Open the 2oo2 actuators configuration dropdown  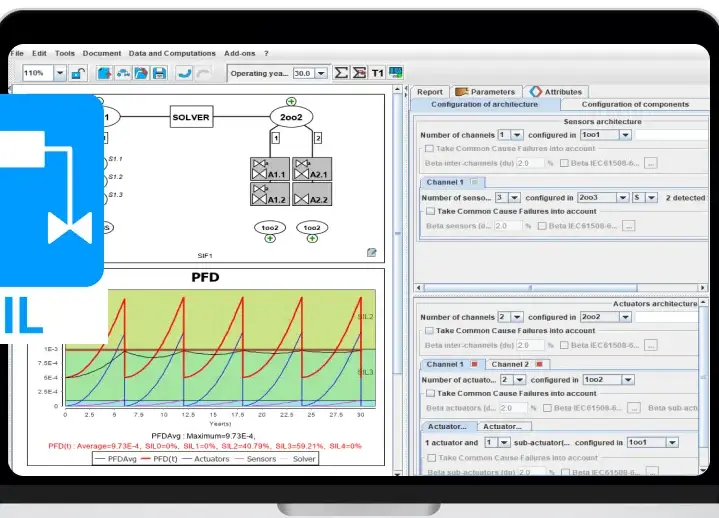(x=625, y=317)
